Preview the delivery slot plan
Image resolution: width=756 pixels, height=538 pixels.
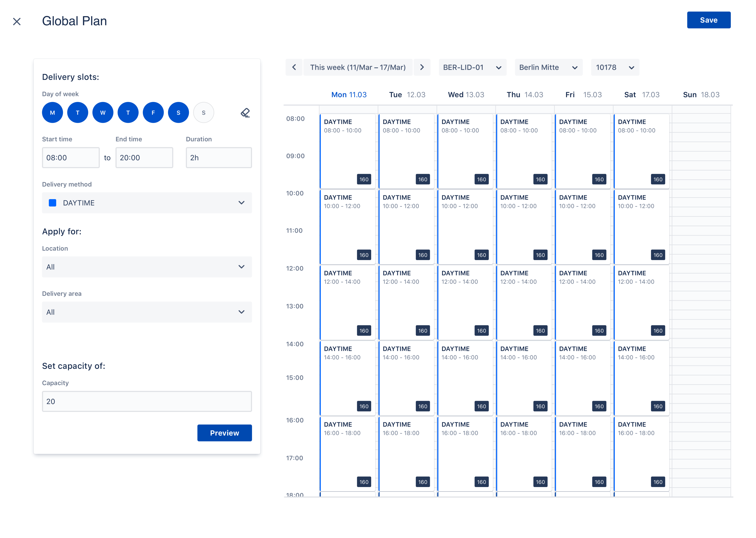pyautogui.click(x=224, y=433)
